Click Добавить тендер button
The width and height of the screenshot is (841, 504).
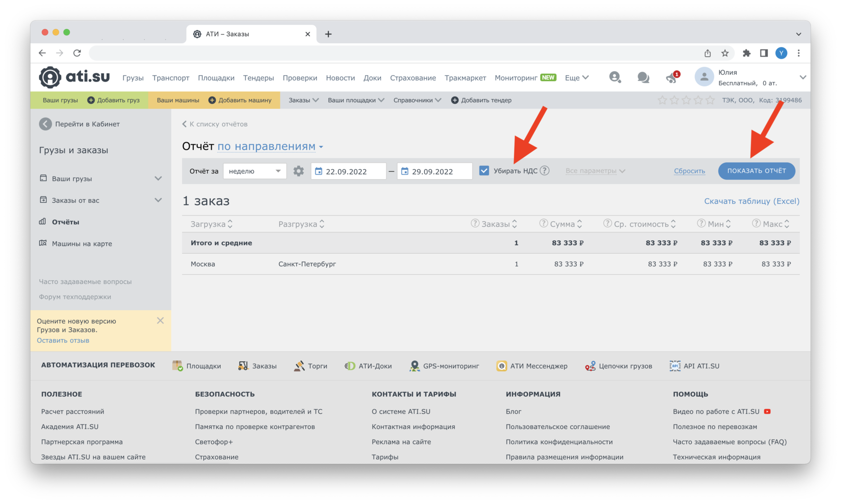click(x=481, y=100)
